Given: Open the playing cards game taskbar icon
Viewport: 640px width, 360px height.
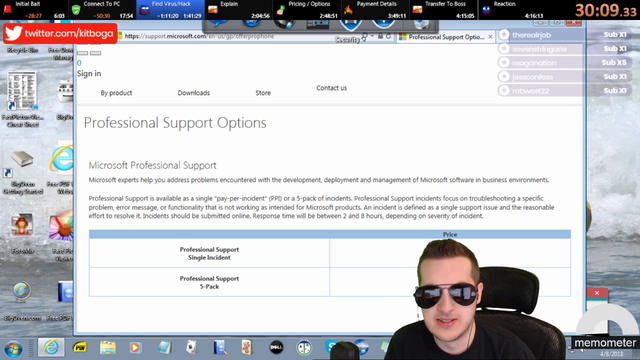Looking at the screenshot, I should [x=247, y=348].
